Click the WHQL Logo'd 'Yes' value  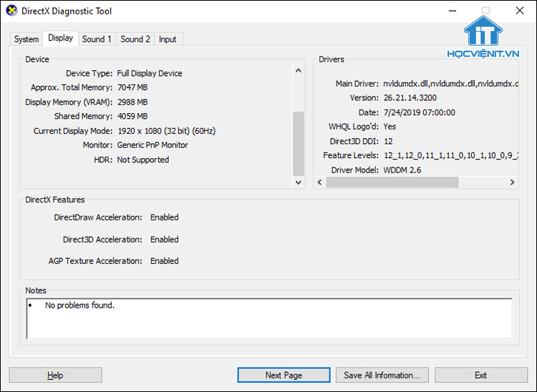coord(390,127)
